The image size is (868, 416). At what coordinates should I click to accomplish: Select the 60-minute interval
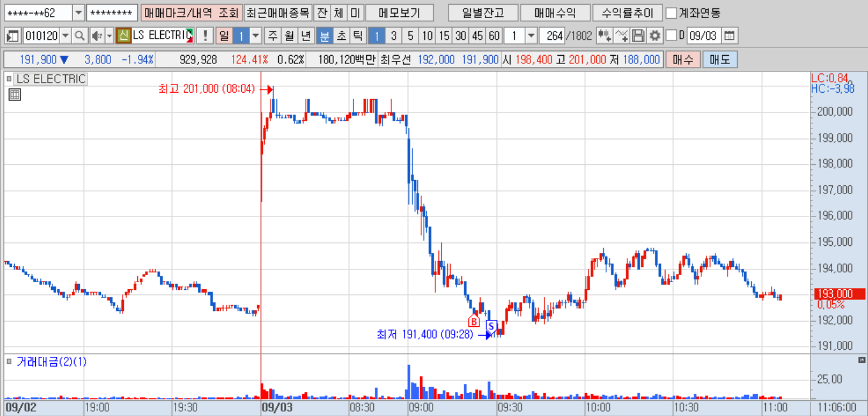[x=494, y=36]
